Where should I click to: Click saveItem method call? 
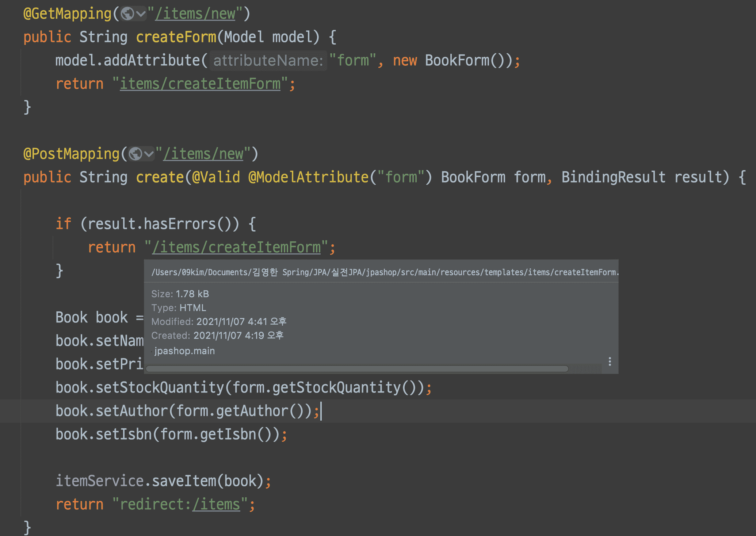tap(184, 481)
